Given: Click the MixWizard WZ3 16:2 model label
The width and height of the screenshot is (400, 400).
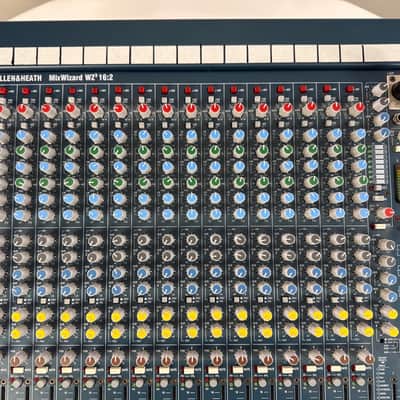Looking at the screenshot, I should pyautogui.click(x=81, y=78).
